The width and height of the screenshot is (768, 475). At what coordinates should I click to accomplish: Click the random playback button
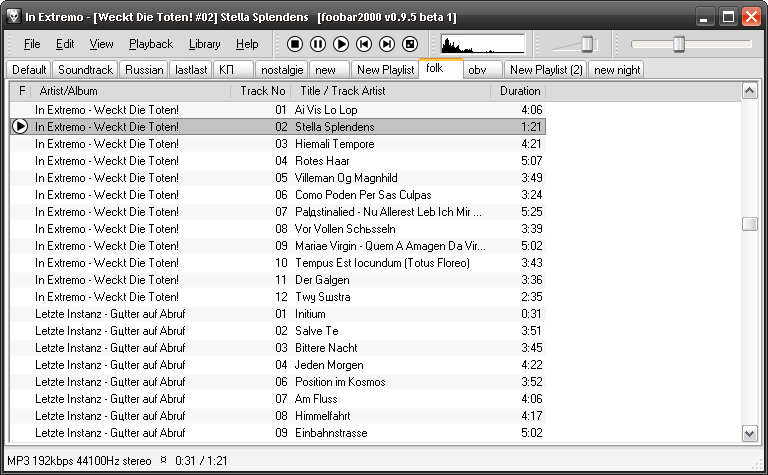click(x=410, y=45)
